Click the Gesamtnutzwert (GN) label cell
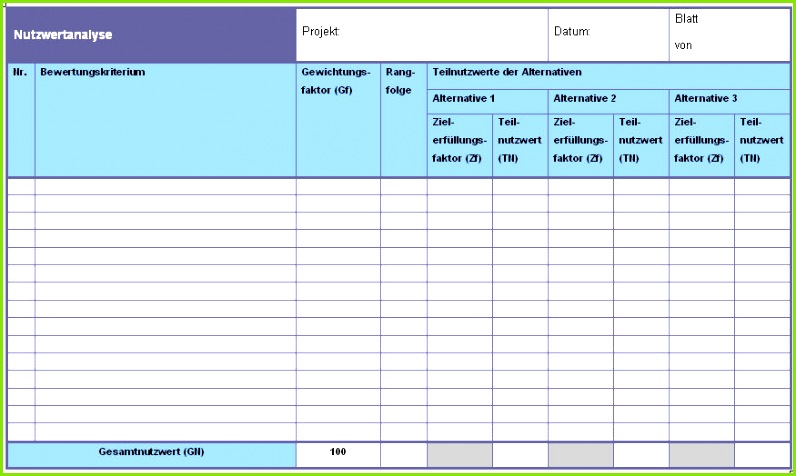Screen dimensions: 796x476 (151, 453)
